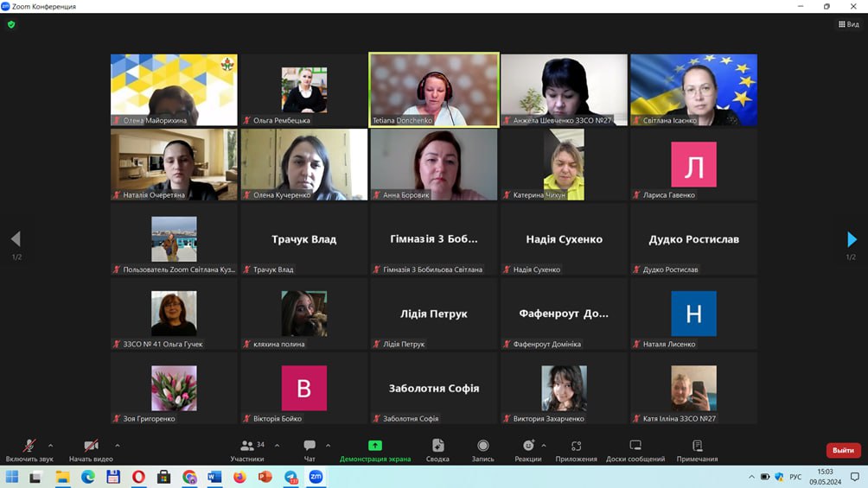Expand video options arrow next to camera

[118, 446]
